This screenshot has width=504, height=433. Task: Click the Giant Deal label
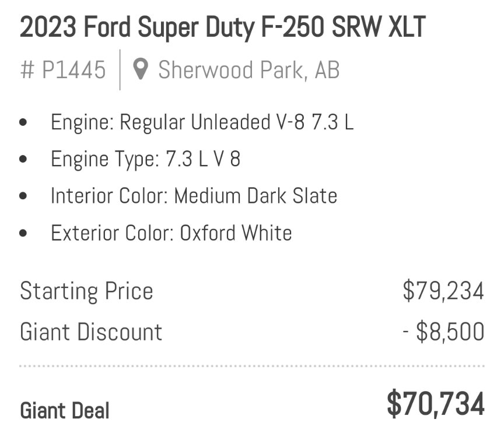coord(65,410)
